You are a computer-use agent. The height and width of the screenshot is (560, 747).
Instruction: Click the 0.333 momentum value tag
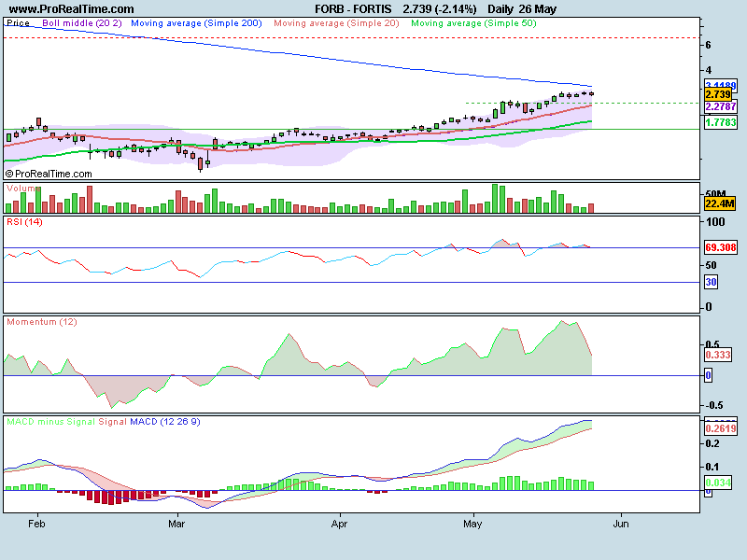pos(718,355)
